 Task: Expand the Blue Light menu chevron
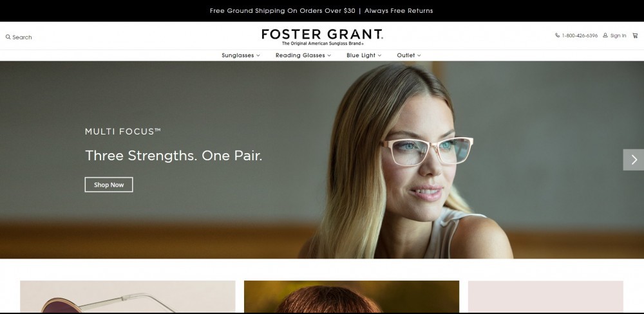[379, 55]
